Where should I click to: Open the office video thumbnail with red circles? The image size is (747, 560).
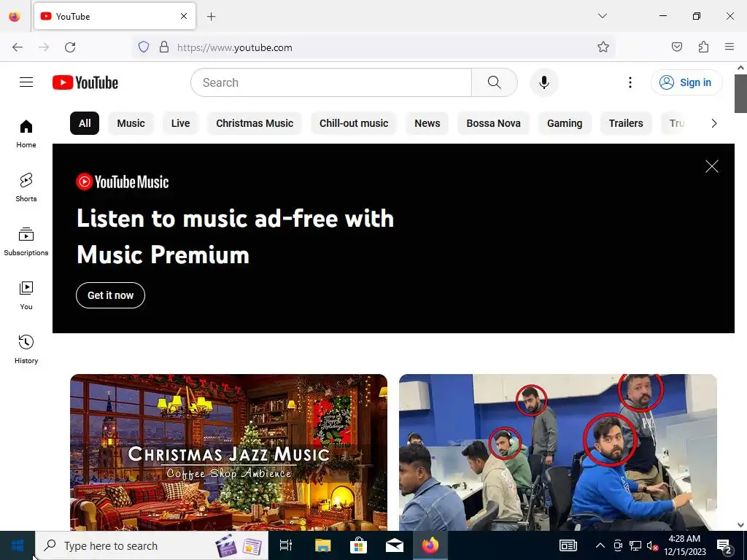click(x=558, y=452)
